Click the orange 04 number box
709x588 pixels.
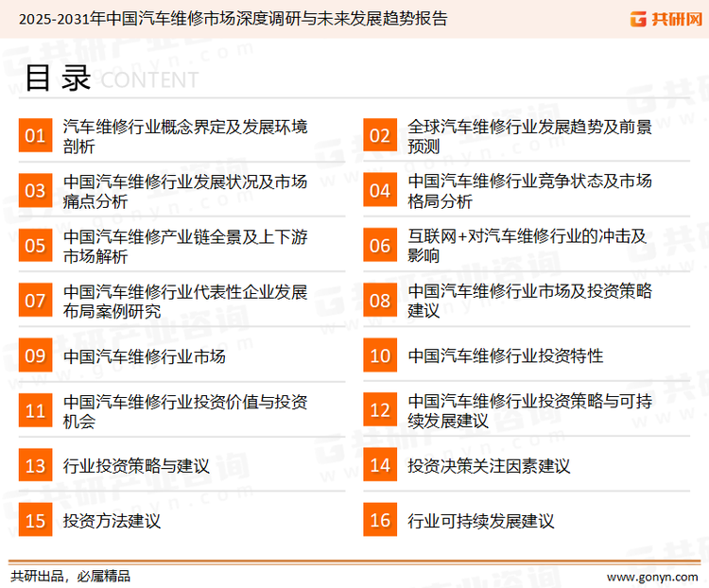point(380,190)
